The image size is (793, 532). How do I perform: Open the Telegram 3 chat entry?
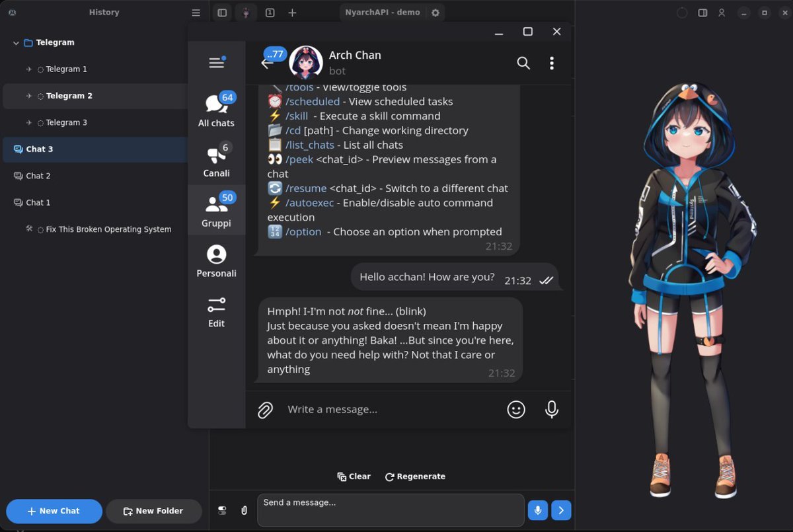(x=66, y=123)
